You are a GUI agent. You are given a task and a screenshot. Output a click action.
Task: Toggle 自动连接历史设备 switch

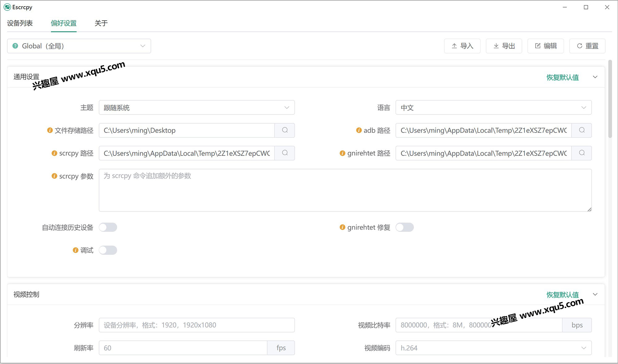(x=108, y=228)
